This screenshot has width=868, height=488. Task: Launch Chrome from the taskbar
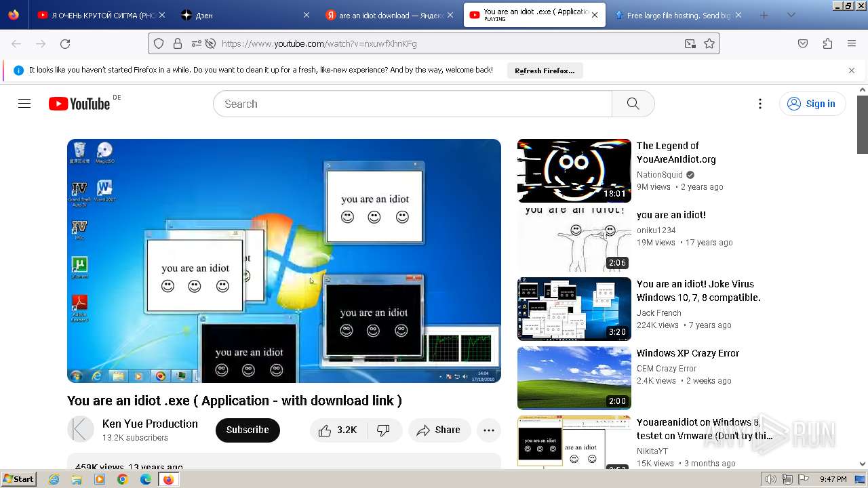click(x=122, y=479)
